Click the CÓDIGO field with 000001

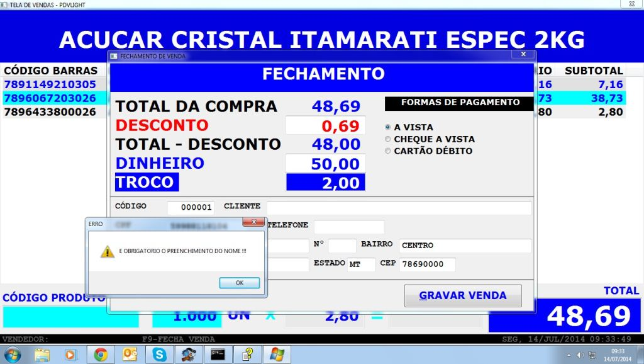(191, 207)
